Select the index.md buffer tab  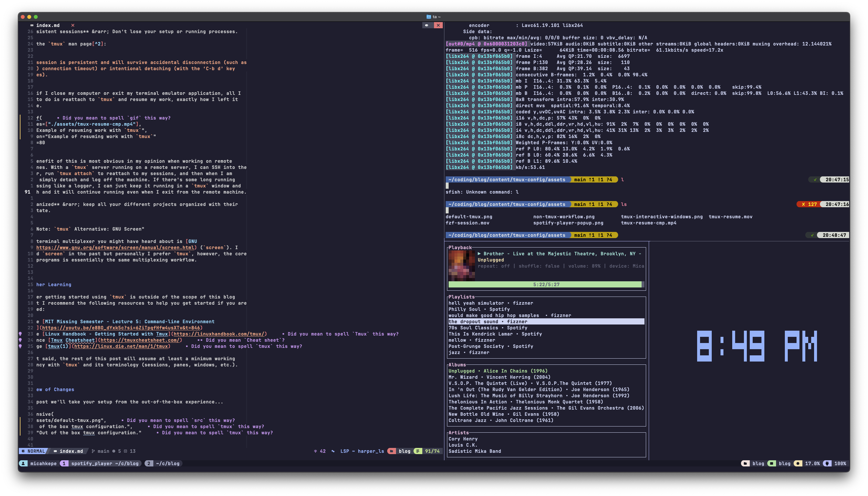point(48,25)
